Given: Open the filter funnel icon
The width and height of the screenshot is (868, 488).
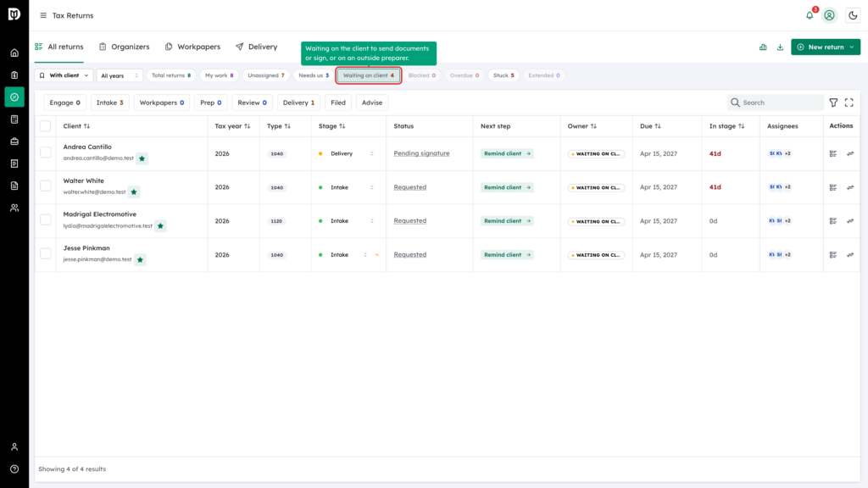Looking at the screenshot, I should point(833,103).
